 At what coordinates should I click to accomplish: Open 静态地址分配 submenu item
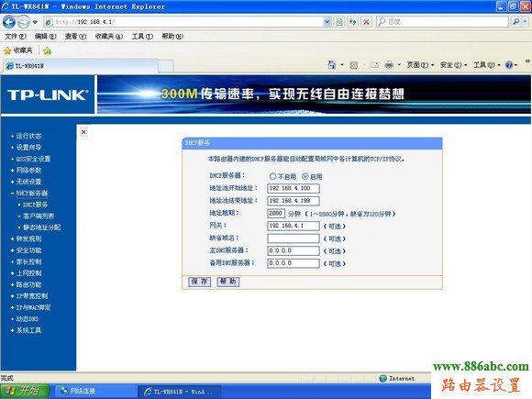[41, 227]
